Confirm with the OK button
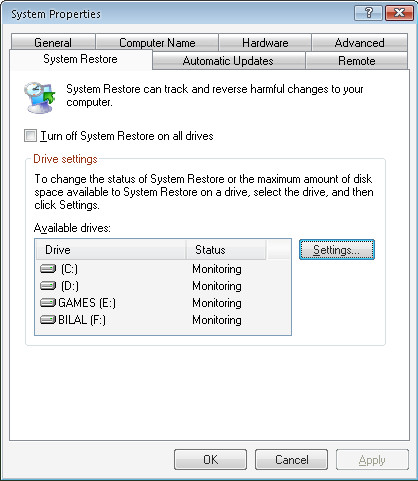The image size is (418, 481). [x=210, y=460]
